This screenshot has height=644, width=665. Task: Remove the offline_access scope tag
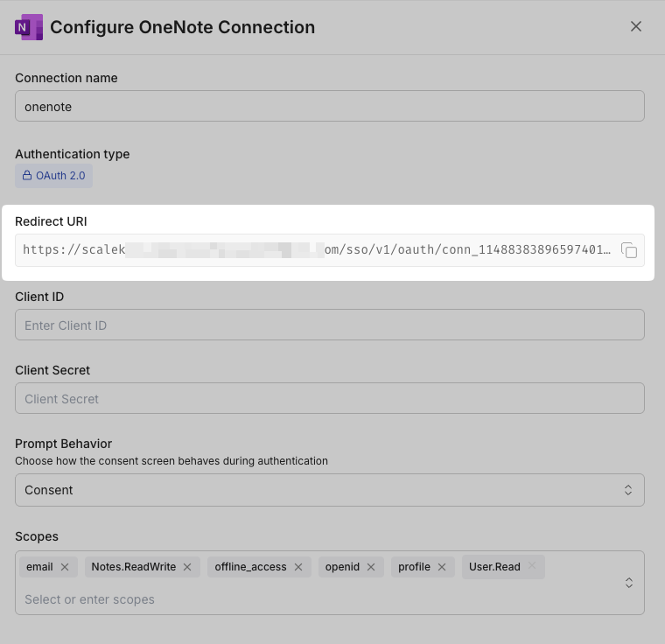298,567
